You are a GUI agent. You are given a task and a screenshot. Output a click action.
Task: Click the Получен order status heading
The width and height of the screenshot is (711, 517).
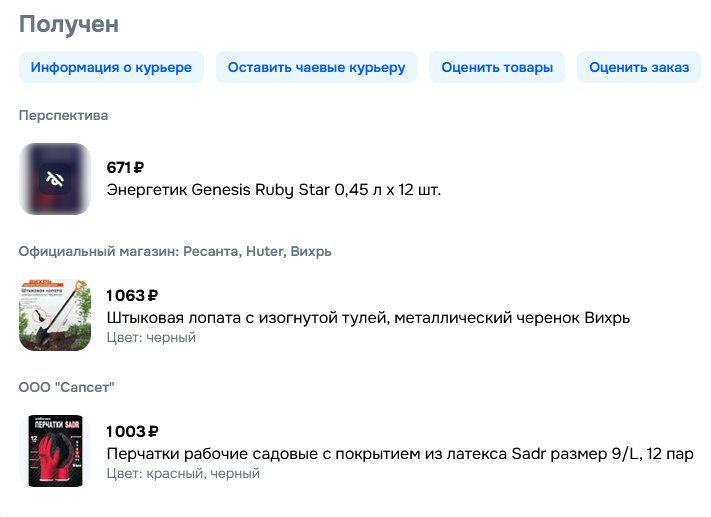click(x=68, y=24)
